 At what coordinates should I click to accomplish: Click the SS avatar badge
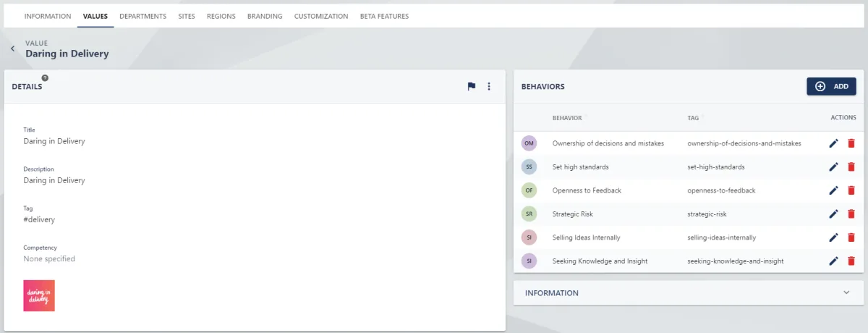click(x=529, y=166)
